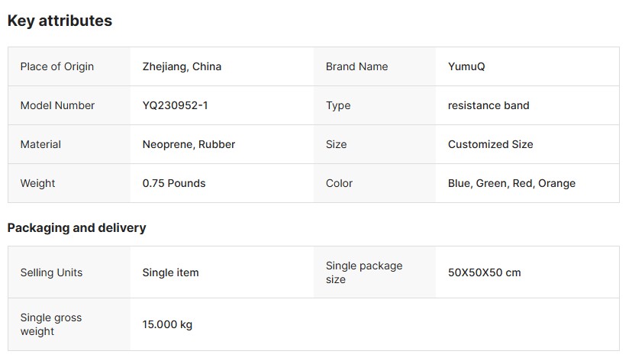Click the Selling Units label

(51, 272)
